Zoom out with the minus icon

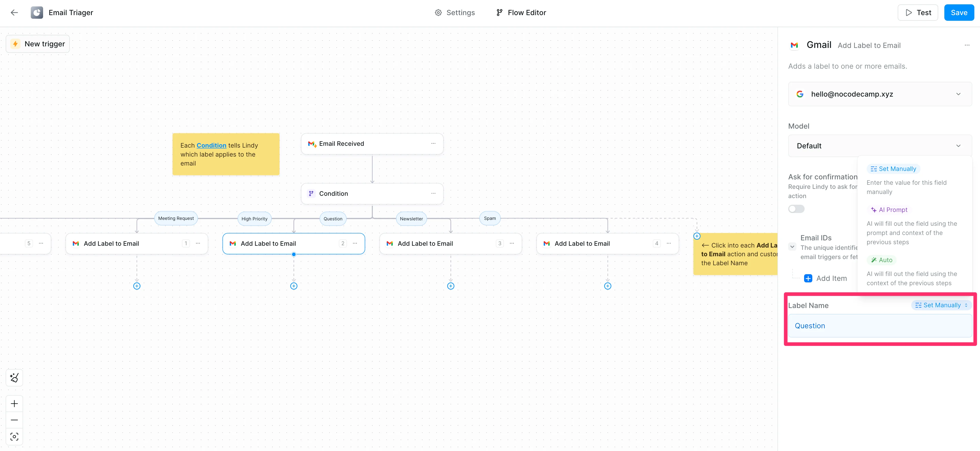[14, 420]
